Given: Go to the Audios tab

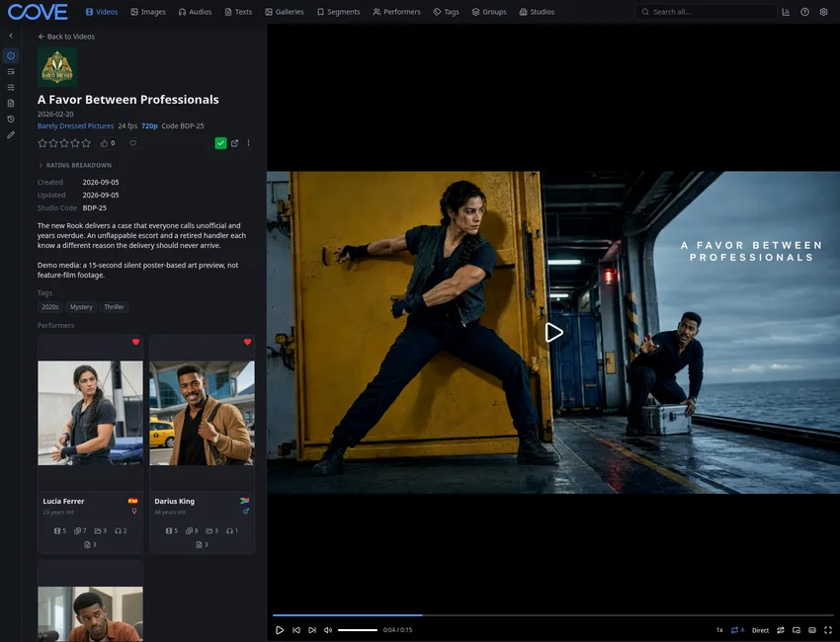Looking at the screenshot, I should [195, 12].
